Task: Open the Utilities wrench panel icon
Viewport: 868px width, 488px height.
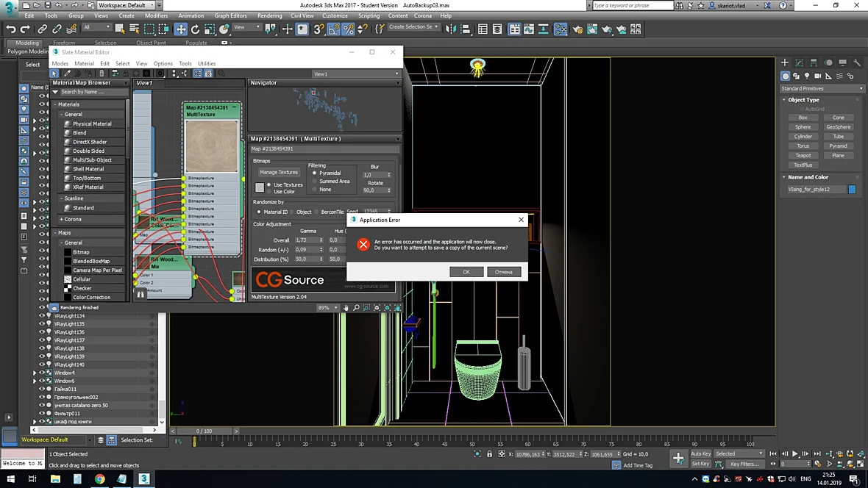Action: point(857,62)
